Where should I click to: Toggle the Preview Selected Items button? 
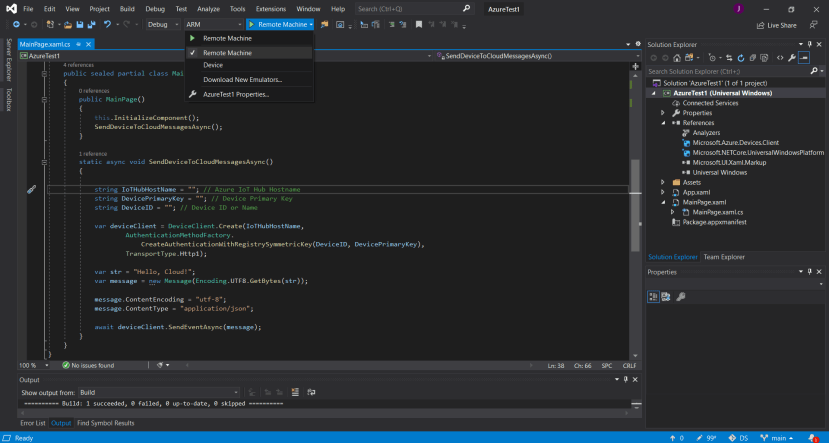804,58
